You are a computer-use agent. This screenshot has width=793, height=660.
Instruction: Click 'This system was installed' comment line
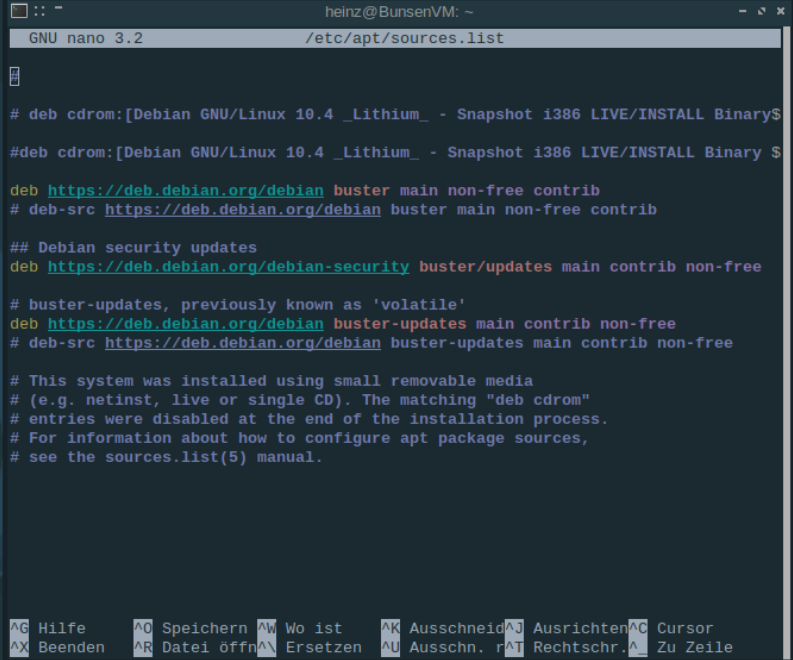click(272, 381)
